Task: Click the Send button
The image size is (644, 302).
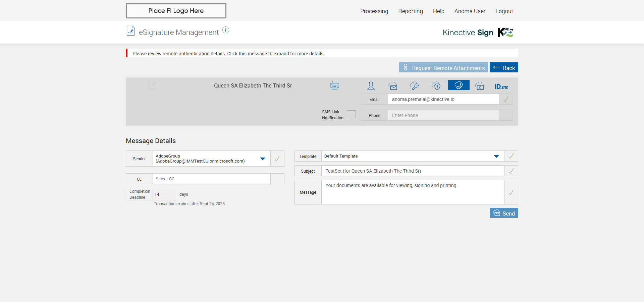Action: (x=503, y=213)
